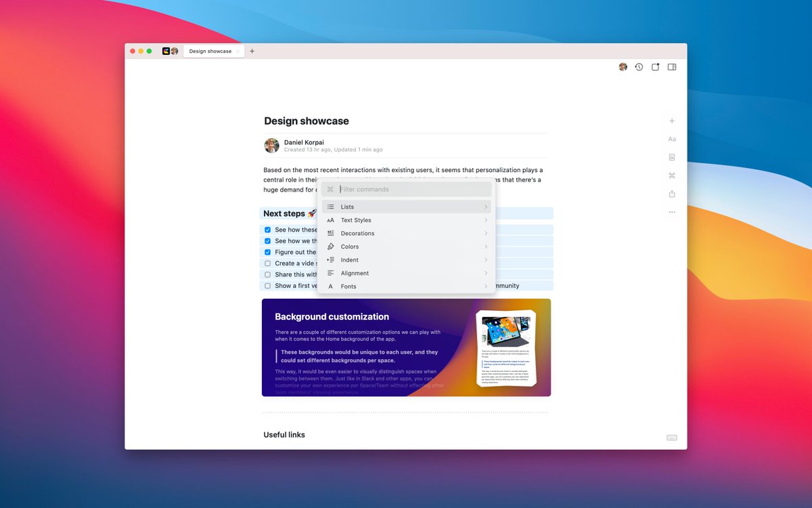Open a new tab with the plus button
Screen dimensions: 812x508
252,51
